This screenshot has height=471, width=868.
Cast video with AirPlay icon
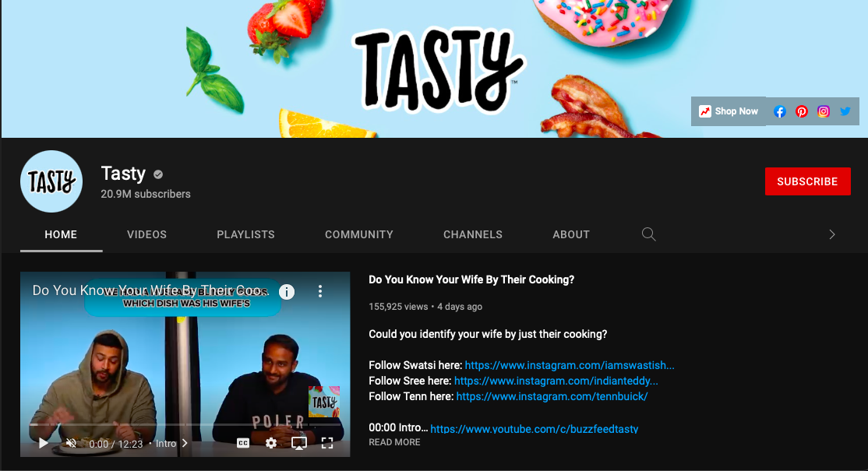(x=299, y=443)
